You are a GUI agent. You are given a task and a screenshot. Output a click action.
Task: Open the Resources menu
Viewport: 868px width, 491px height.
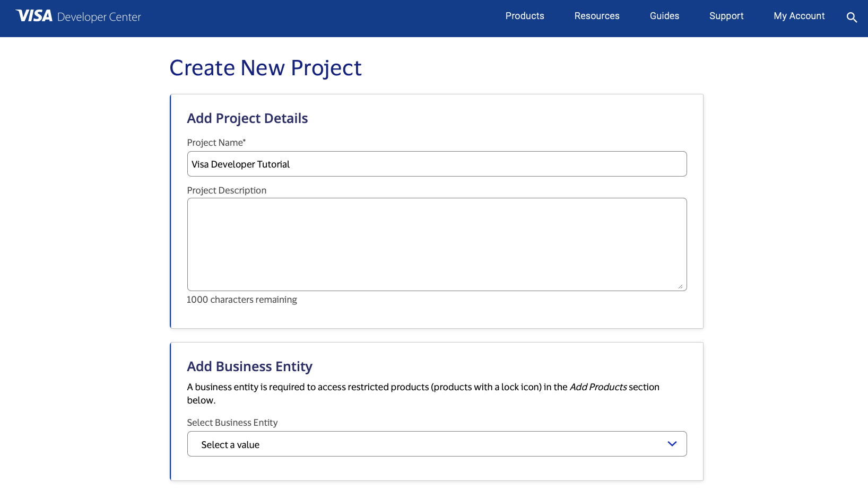coord(596,16)
